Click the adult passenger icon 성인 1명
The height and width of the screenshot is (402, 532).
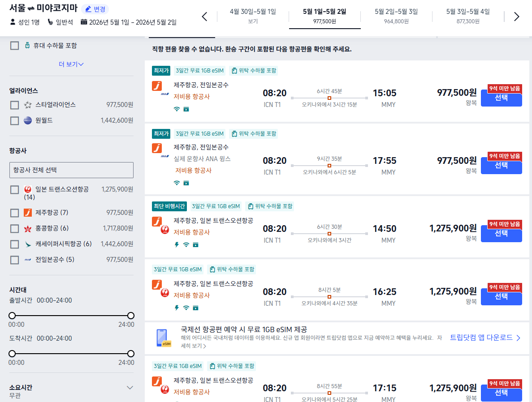(x=13, y=22)
